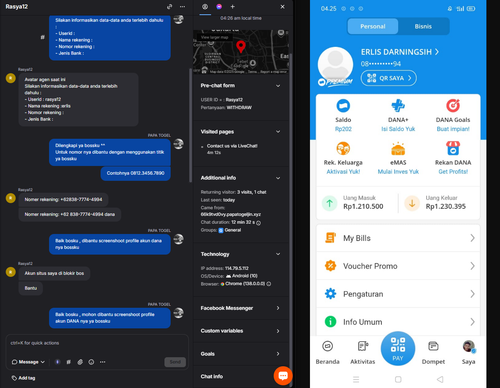Open the Pengaturan settings row
Viewport: 500px width, 388px height.
398,294
